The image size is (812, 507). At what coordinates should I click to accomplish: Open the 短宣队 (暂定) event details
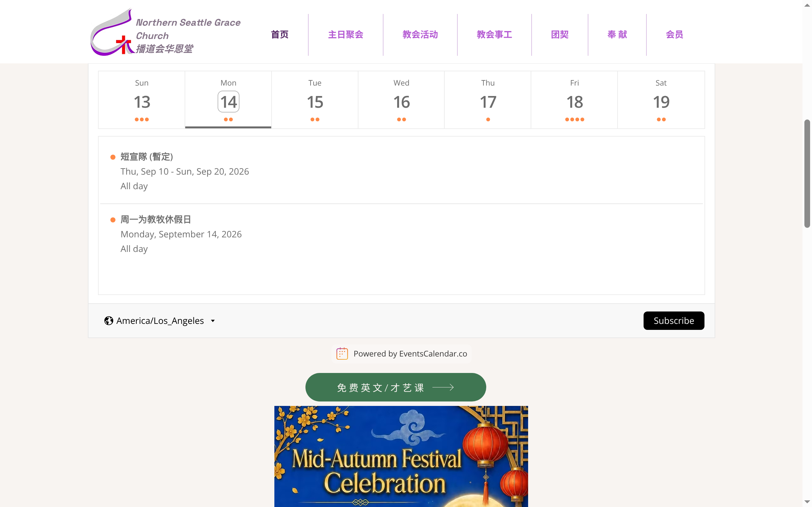click(147, 157)
